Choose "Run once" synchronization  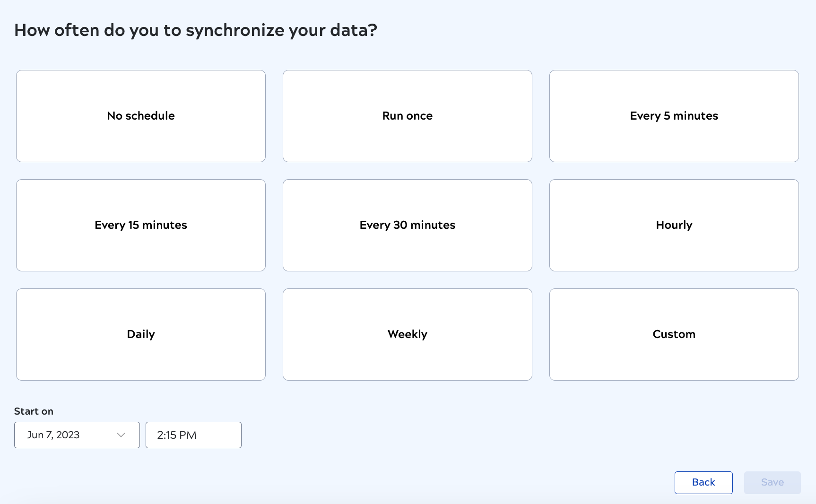(407, 116)
